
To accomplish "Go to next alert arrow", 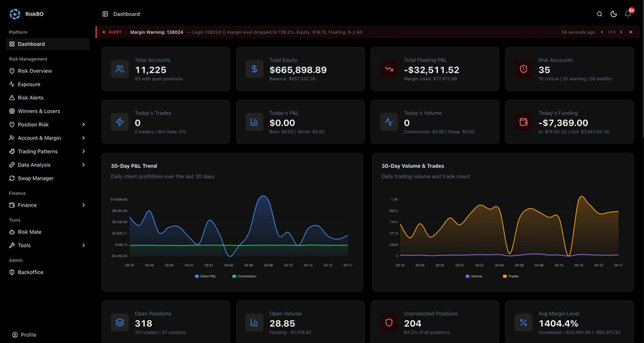I will pyautogui.click(x=621, y=32).
